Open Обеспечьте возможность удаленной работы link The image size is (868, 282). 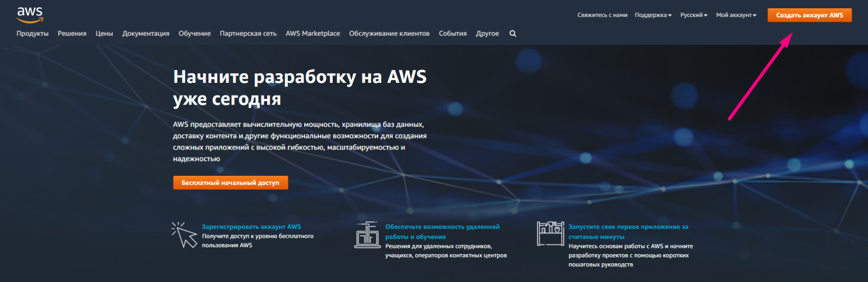coord(442,232)
